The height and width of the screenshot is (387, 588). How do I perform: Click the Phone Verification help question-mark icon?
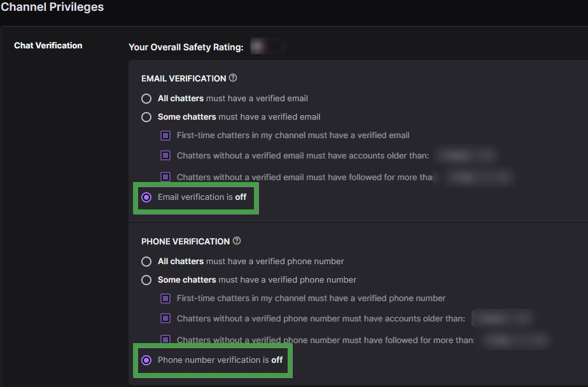click(237, 241)
